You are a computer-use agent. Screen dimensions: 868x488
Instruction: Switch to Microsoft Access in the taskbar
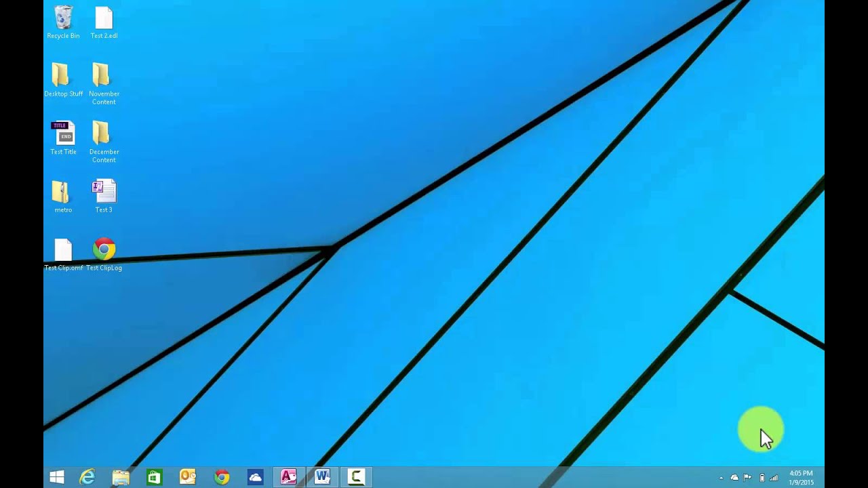(x=289, y=477)
